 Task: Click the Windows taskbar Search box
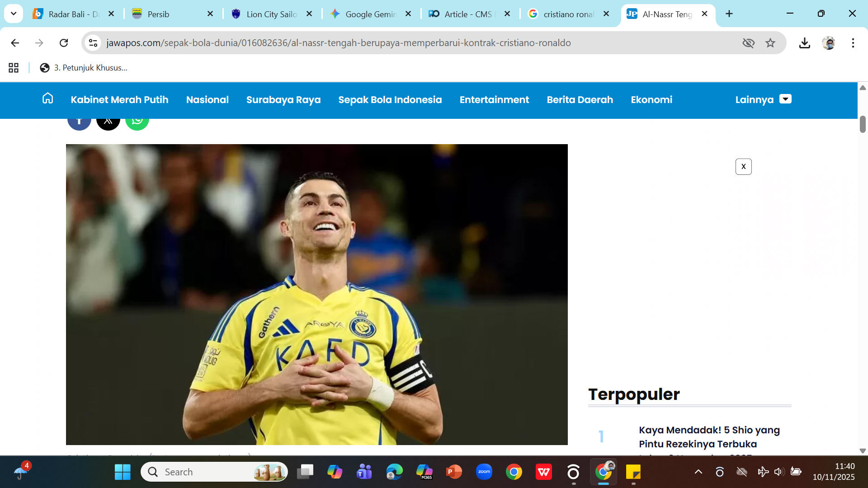click(214, 472)
